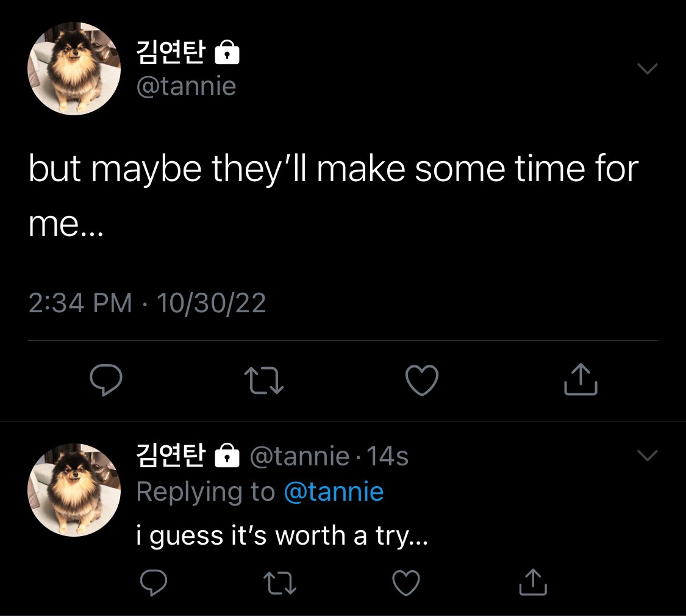Click the @tannie handle under the header name
The width and height of the screenshot is (686, 616).
coord(187,86)
